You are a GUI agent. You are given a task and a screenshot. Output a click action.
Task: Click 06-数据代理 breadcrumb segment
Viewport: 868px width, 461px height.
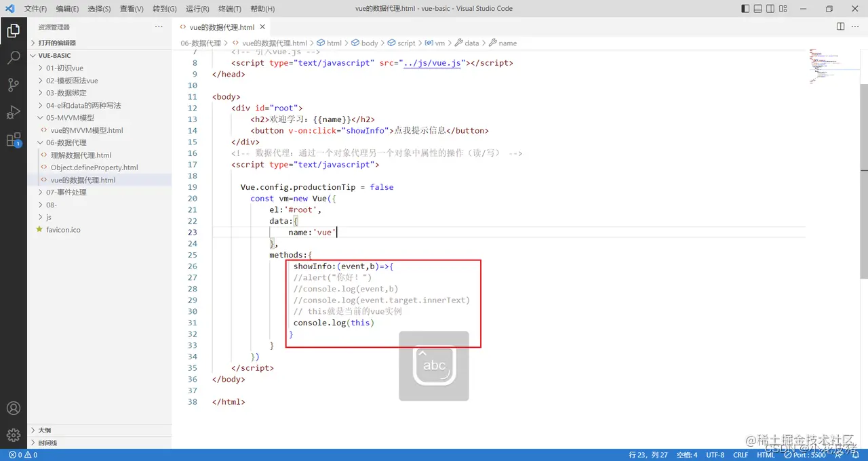201,43
